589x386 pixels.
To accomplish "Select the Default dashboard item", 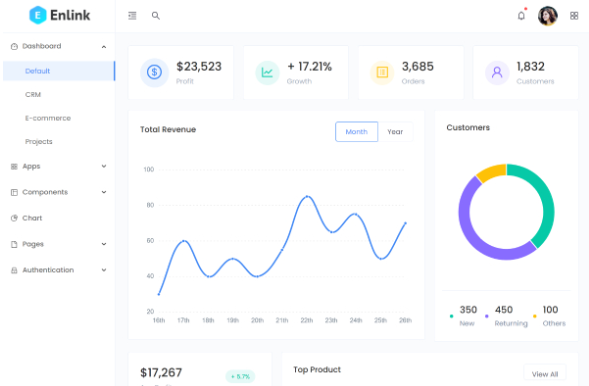I will click(x=59, y=71).
